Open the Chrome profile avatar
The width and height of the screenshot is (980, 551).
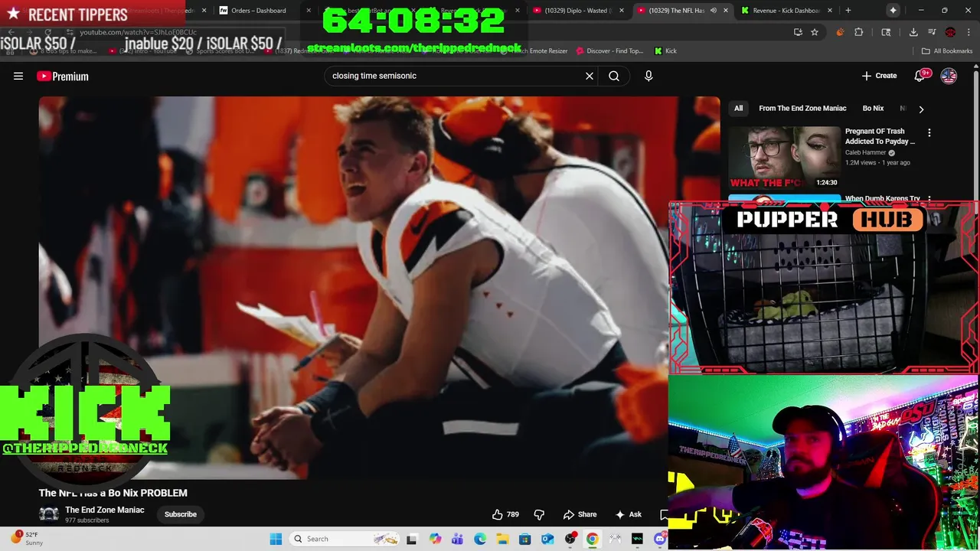tap(950, 32)
